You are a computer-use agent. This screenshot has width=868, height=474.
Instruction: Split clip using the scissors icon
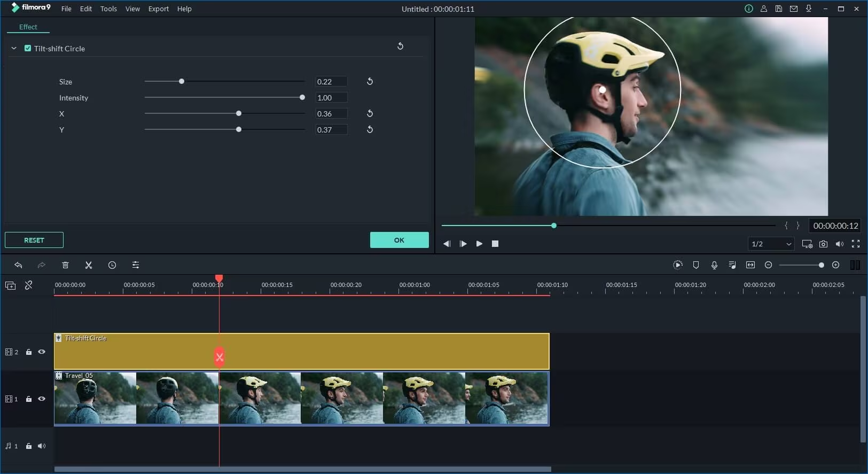click(x=89, y=265)
